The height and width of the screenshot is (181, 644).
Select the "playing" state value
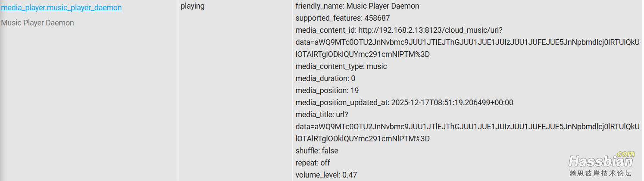192,6
